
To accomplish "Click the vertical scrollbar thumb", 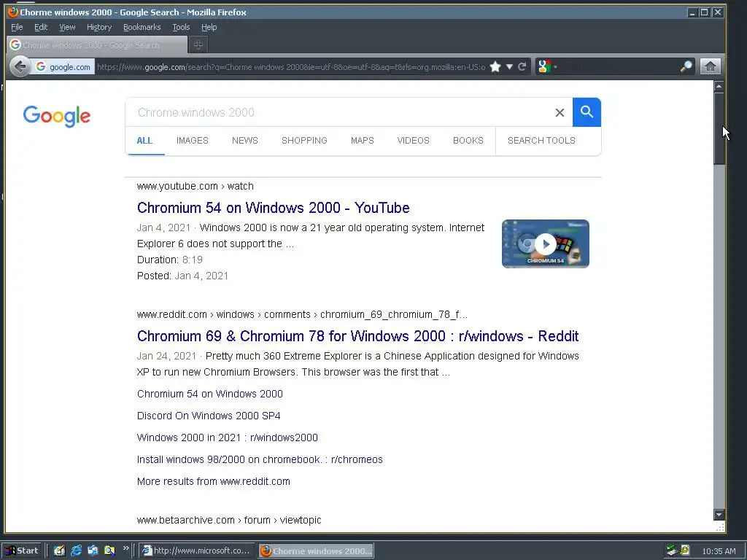I will [x=719, y=128].
